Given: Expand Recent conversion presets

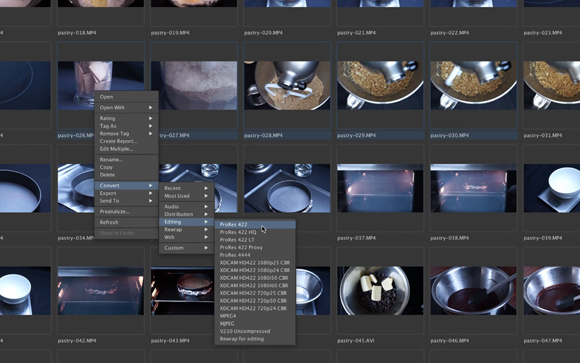Looking at the screenshot, I should point(186,188).
